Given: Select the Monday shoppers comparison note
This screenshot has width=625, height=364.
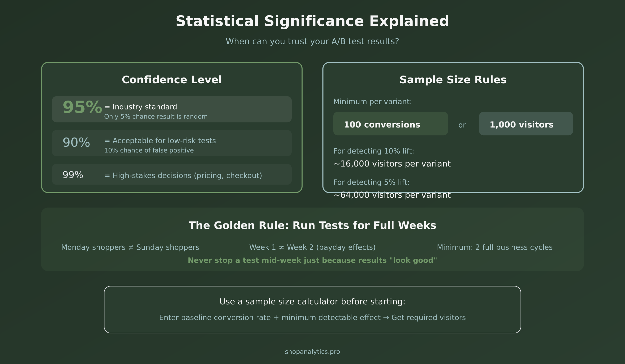Looking at the screenshot, I should [x=130, y=247].
